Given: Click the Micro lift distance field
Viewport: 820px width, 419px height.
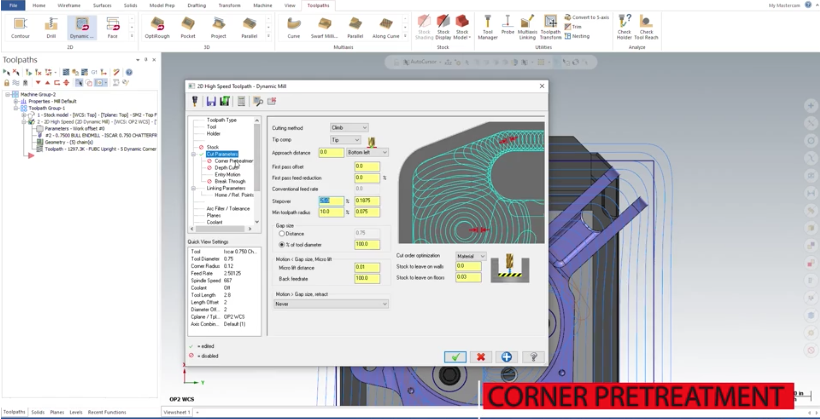Looking at the screenshot, I should (367, 268).
